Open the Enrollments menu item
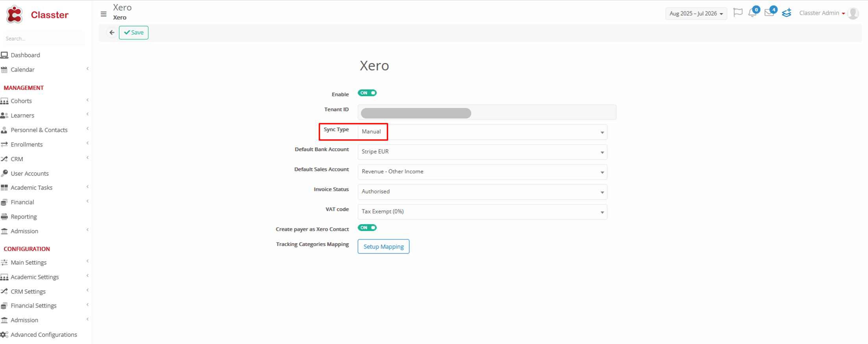This screenshot has width=868, height=344. point(27,145)
